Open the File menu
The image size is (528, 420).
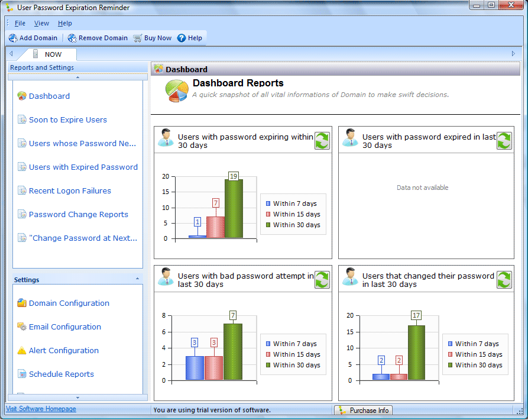pos(20,23)
